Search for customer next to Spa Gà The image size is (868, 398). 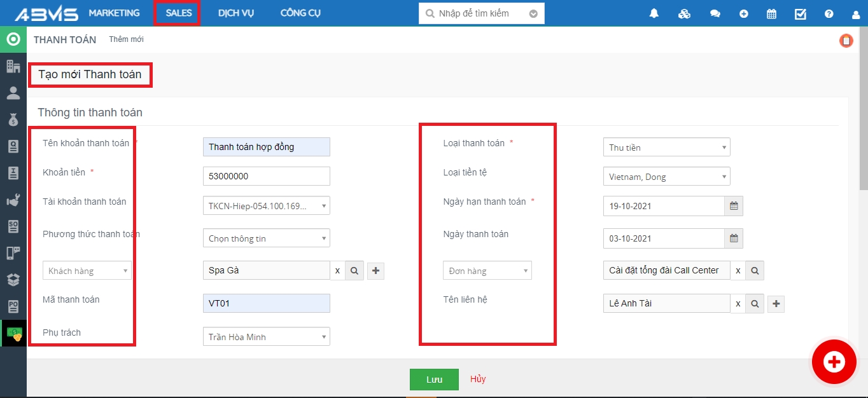pos(354,271)
